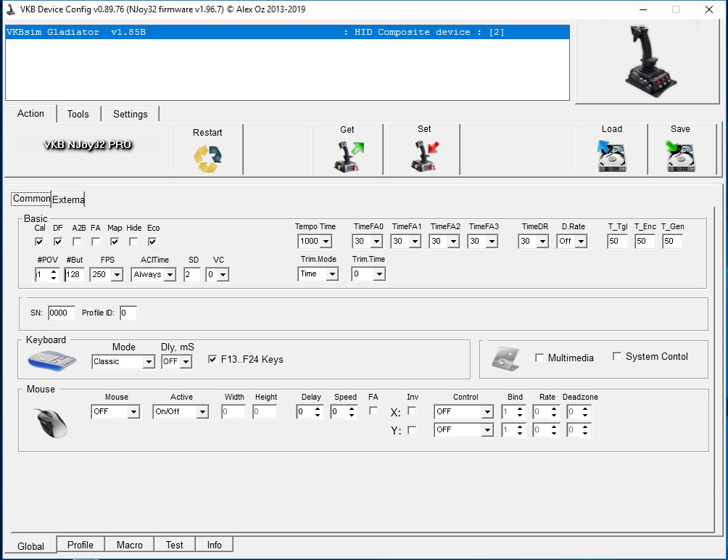Image resolution: width=728 pixels, height=560 pixels.
Task: Toggle the Map checkbox
Action: [x=115, y=242]
